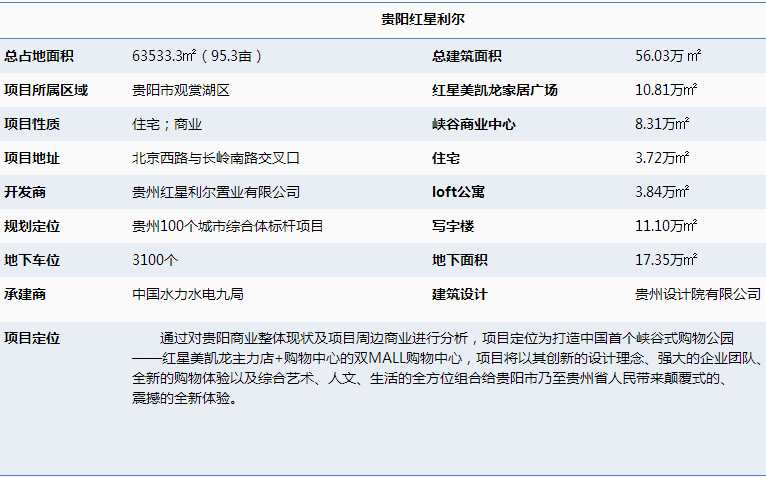Select the 住宅 label in the area column
This screenshot has width=766, height=478.
pos(446,158)
